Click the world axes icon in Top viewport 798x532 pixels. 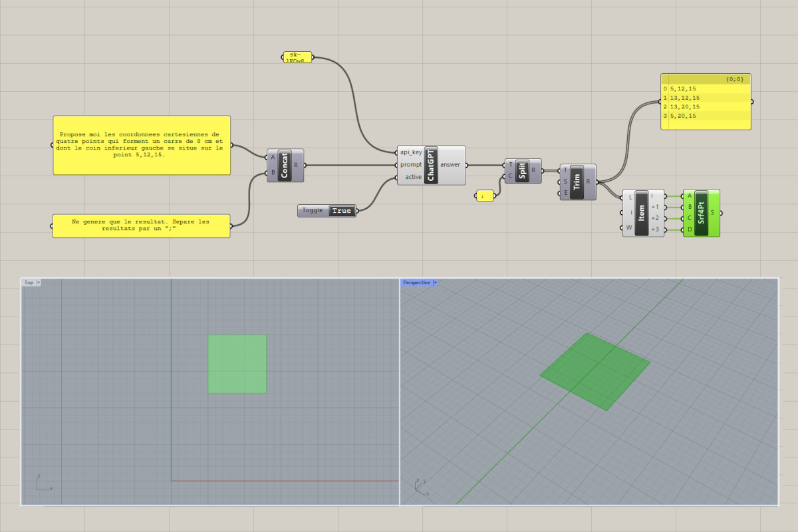tap(43, 483)
